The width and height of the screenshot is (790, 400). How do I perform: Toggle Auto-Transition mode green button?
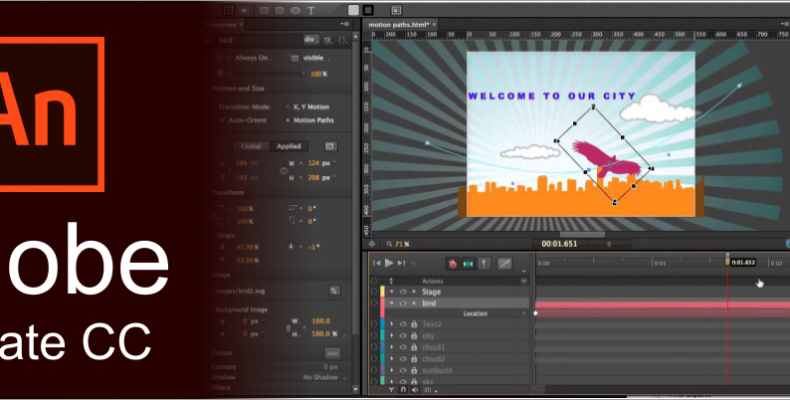tap(469, 263)
